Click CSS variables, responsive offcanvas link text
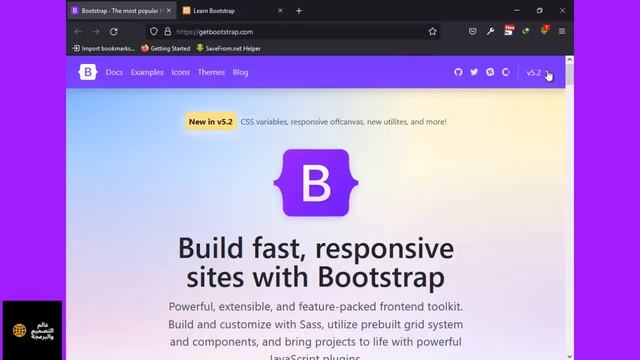The width and height of the screenshot is (640, 360). (x=343, y=122)
